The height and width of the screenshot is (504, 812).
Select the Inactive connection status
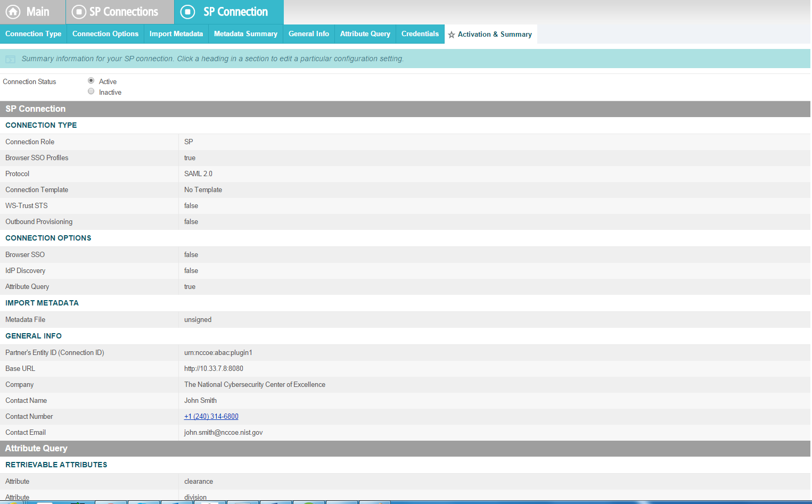[91, 92]
